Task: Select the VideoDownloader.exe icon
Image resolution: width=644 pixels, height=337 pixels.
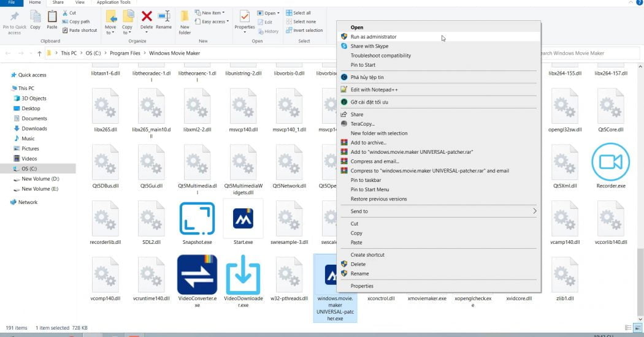Action: coord(243,275)
